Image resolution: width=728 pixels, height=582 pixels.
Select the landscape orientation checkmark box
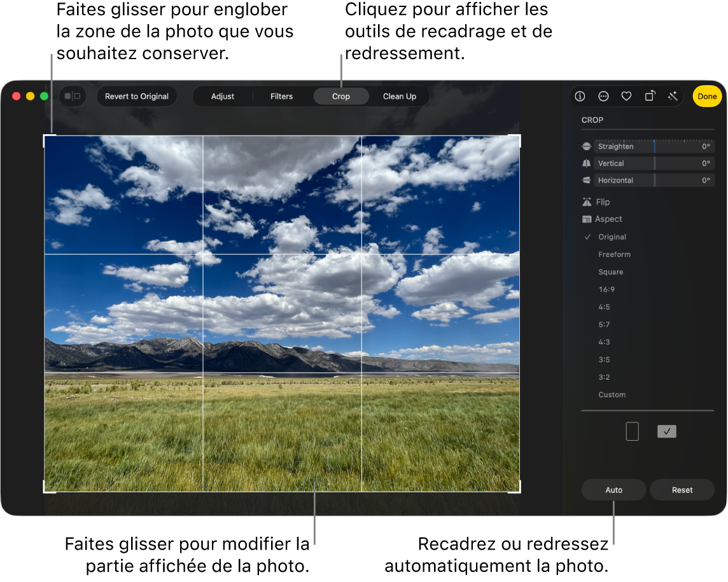666,432
